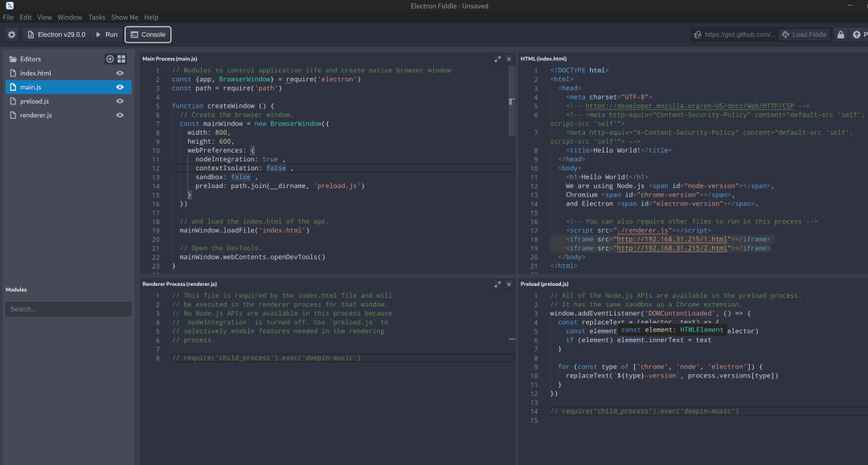Click the Modules search input field
The image size is (868, 465).
pyautogui.click(x=68, y=309)
